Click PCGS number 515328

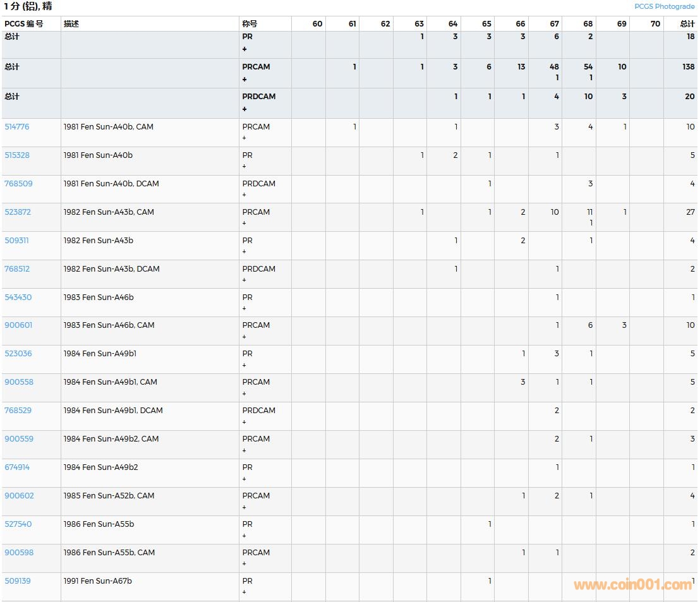pos(17,155)
